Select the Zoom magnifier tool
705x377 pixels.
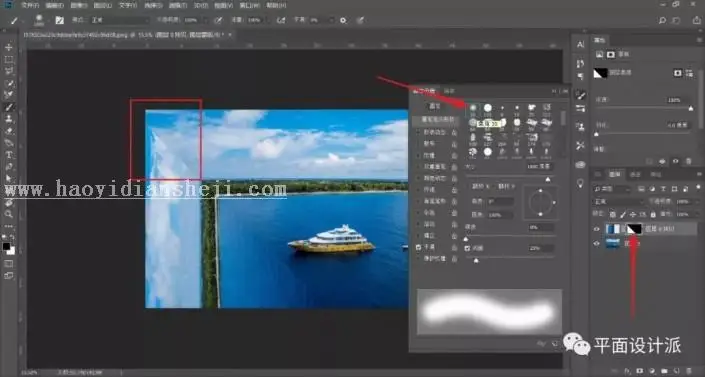[9, 214]
